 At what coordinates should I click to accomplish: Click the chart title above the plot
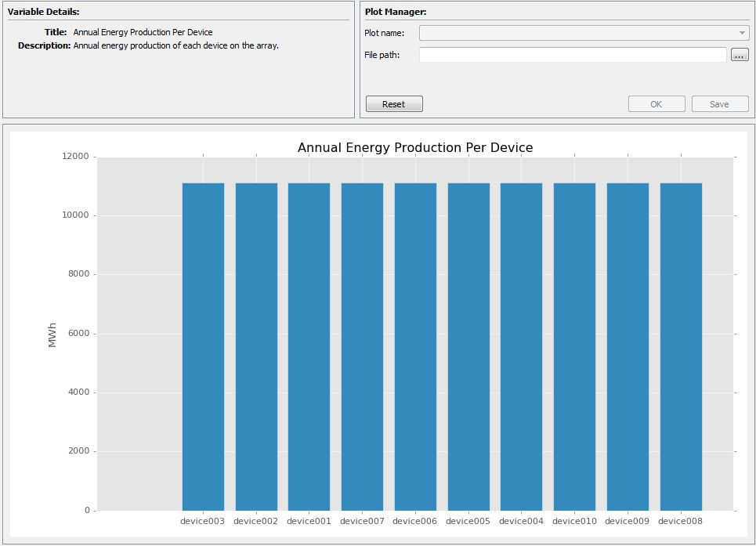(x=415, y=147)
